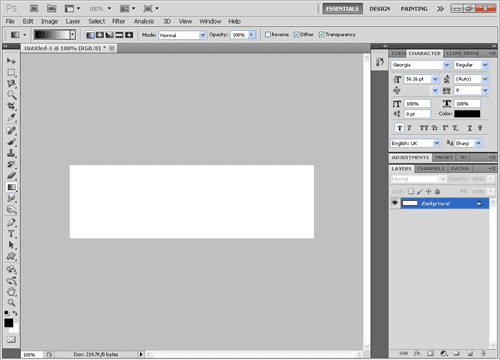
Task: Click the Opacity 100% field in options bar
Action: 239,35
